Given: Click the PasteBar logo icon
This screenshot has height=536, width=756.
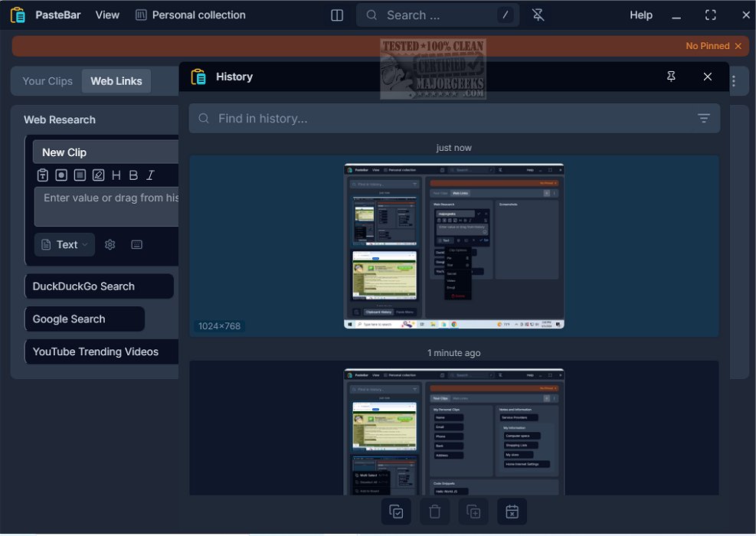Looking at the screenshot, I should pyautogui.click(x=18, y=15).
